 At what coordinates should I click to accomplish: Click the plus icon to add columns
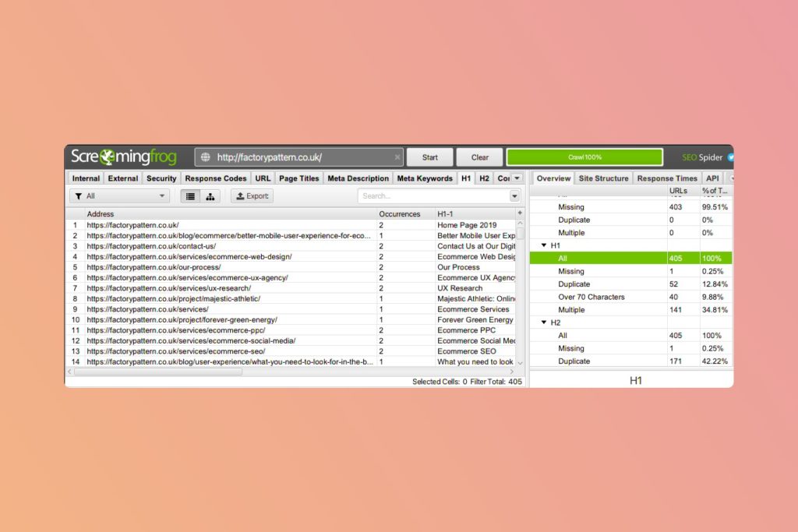point(520,213)
